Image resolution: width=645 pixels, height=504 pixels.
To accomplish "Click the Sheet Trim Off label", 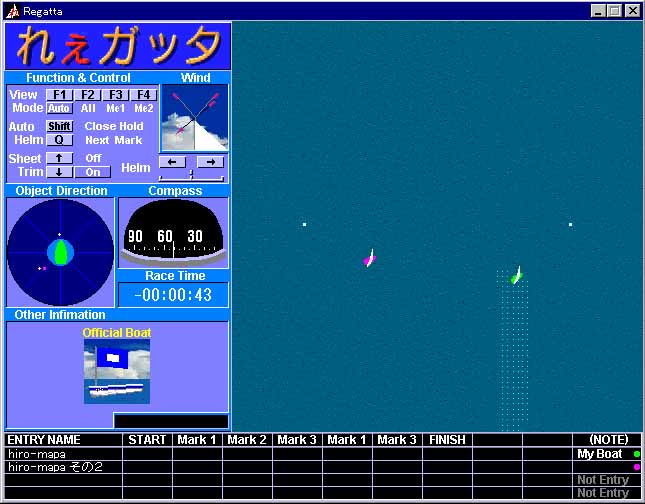I will point(93,158).
